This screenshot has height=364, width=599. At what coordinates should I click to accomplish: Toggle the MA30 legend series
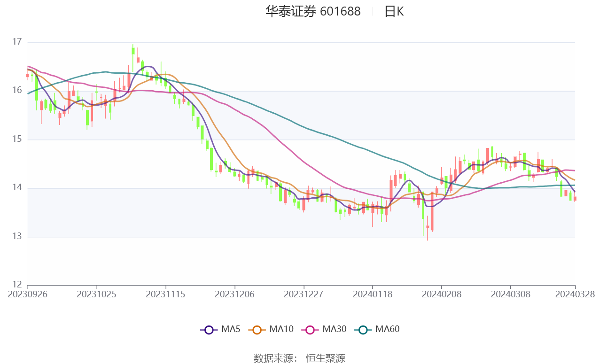(x=324, y=329)
